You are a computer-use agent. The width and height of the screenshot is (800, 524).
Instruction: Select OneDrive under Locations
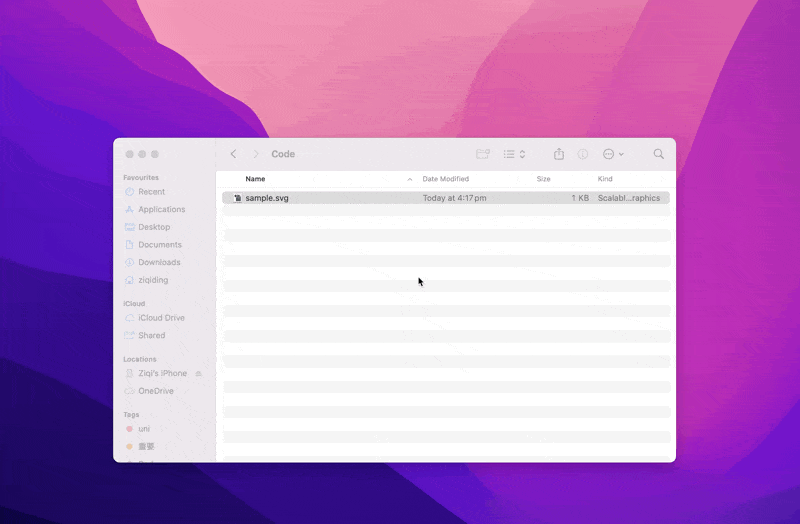(155, 391)
